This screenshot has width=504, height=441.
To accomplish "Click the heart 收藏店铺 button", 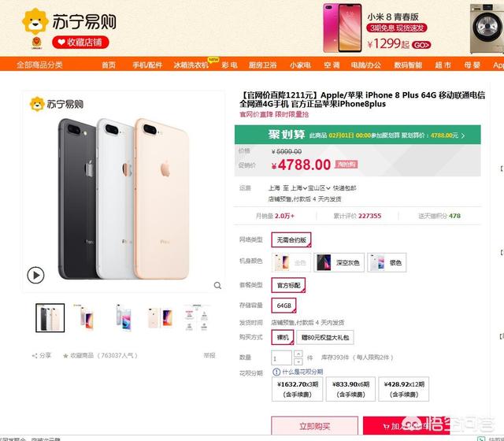I will [x=80, y=42].
